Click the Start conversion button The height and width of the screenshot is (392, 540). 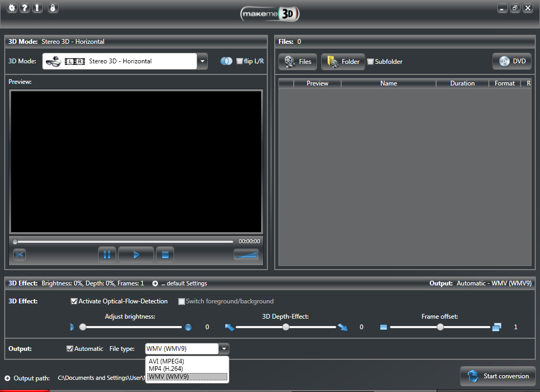click(498, 376)
